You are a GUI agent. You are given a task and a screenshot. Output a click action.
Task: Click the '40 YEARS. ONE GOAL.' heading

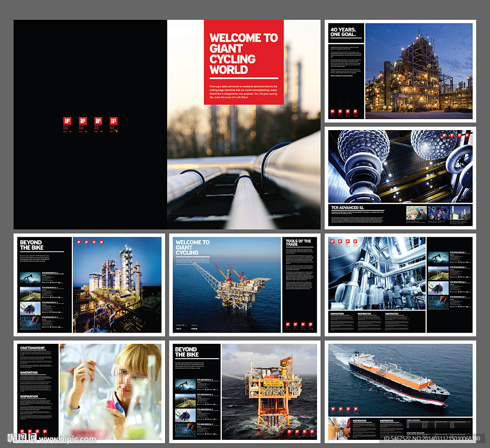pos(343,32)
